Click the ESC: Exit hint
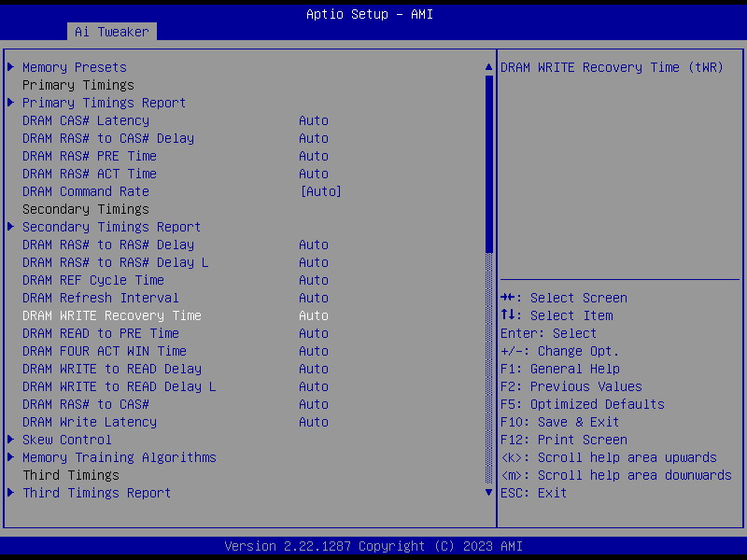747x560 pixels. pyautogui.click(x=533, y=493)
